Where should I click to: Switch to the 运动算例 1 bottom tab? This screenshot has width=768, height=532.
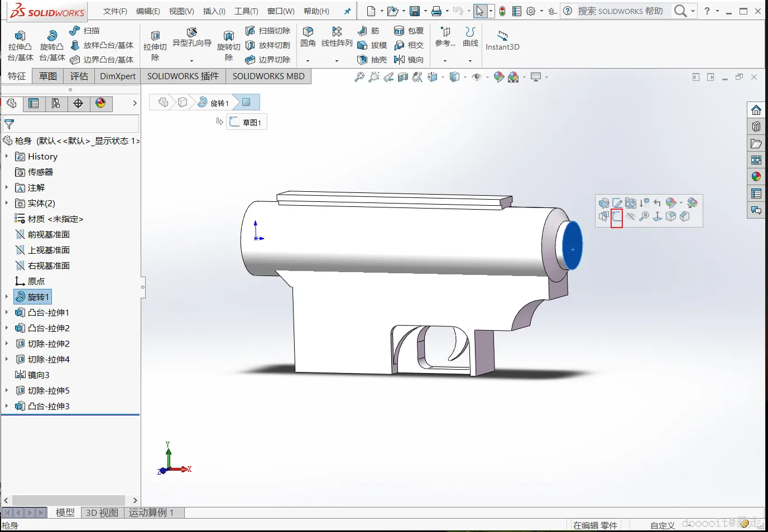click(x=151, y=512)
